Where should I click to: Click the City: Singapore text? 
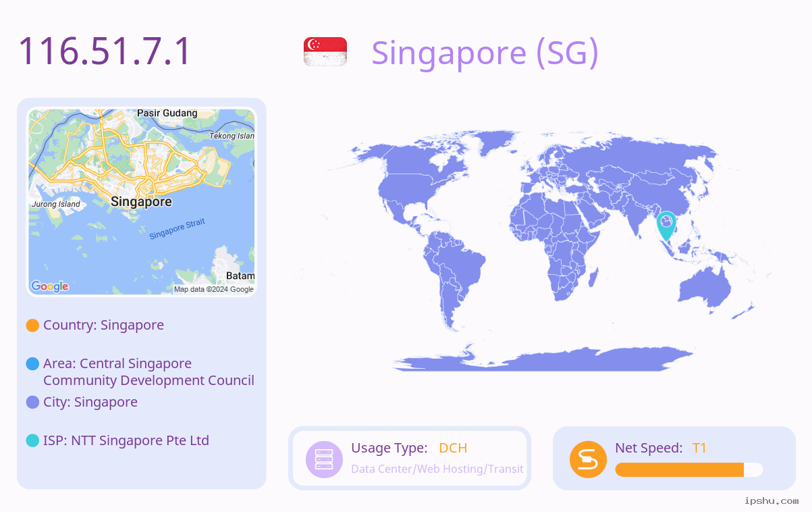pos(90,402)
